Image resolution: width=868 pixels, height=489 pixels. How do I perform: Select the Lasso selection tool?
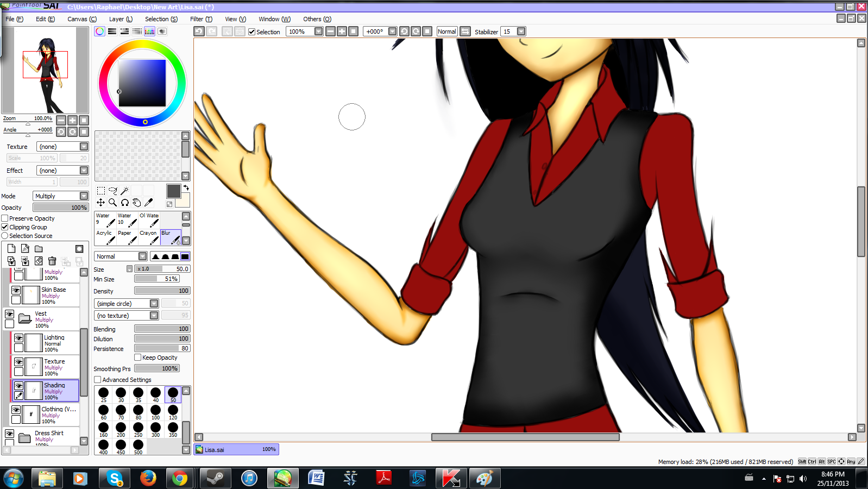(x=112, y=191)
